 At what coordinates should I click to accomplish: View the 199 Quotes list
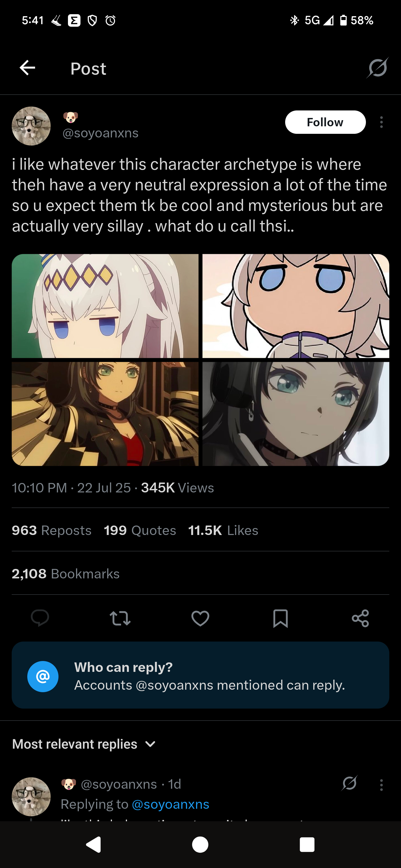tap(140, 530)
